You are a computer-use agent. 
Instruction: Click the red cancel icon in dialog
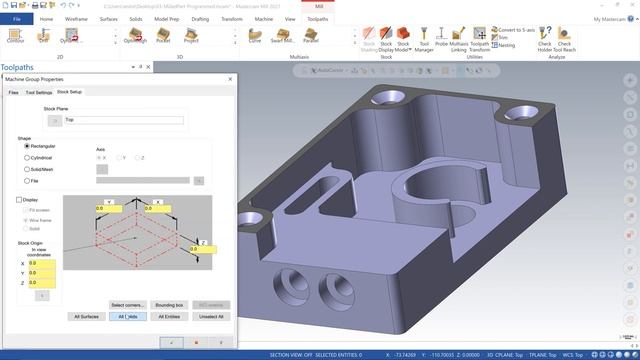point(196,342)
